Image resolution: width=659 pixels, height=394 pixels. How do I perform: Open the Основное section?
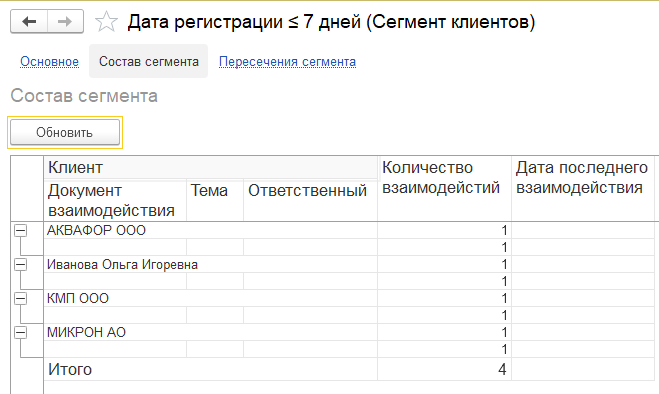coord(50,61)
